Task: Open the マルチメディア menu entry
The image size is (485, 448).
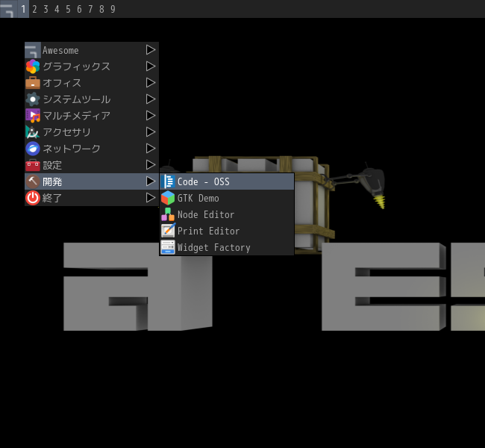Action: point(92,116)
